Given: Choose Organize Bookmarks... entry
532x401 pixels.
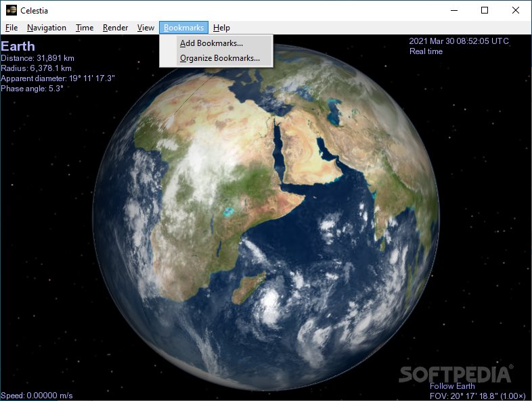Looking at the screenshot, I should pyautogui.click(x=216, y=58).
